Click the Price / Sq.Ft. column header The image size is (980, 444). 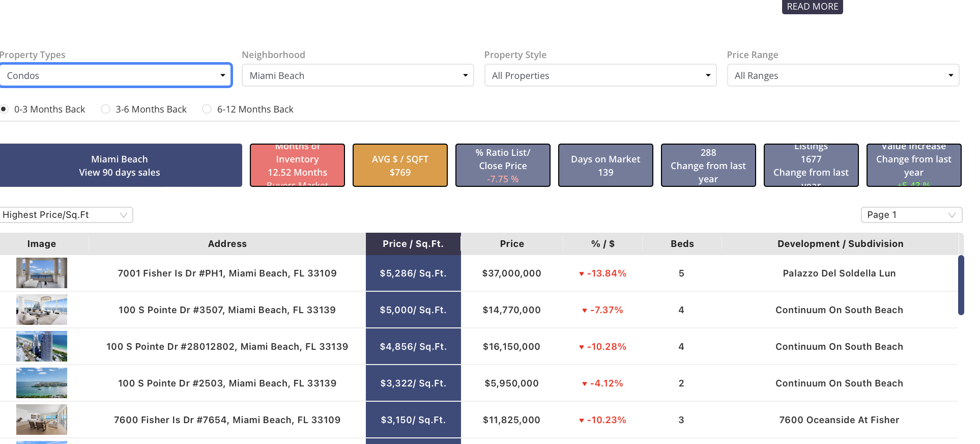[413, 244]
